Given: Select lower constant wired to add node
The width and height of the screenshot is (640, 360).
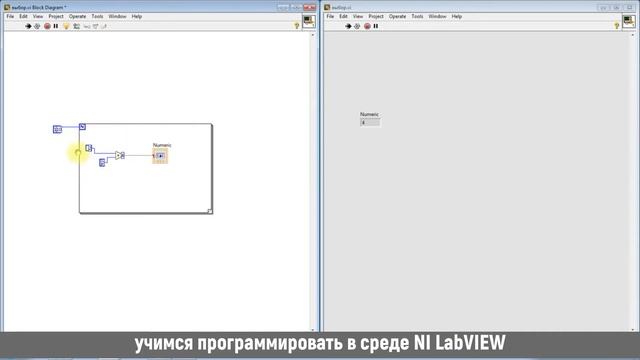Looking at the screenshot, I should click(102, 163).
